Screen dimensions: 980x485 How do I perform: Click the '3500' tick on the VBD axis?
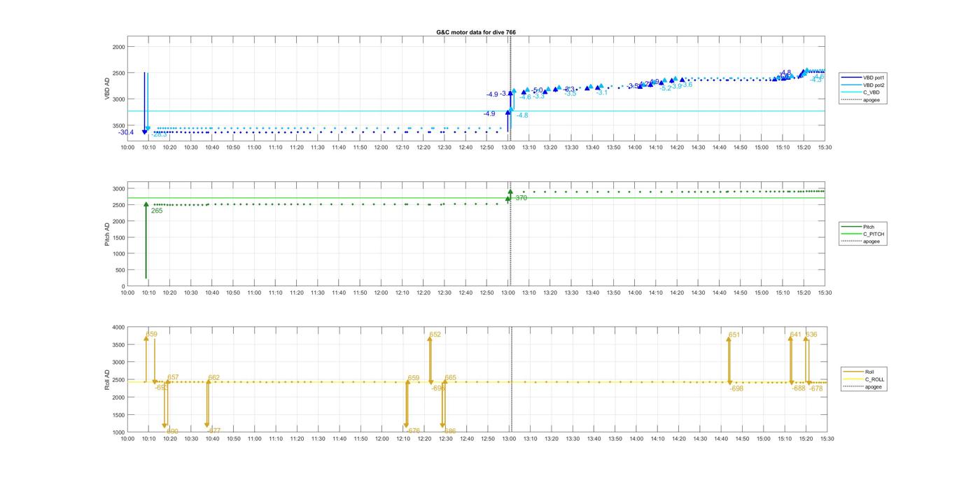(x=118, y=126)
